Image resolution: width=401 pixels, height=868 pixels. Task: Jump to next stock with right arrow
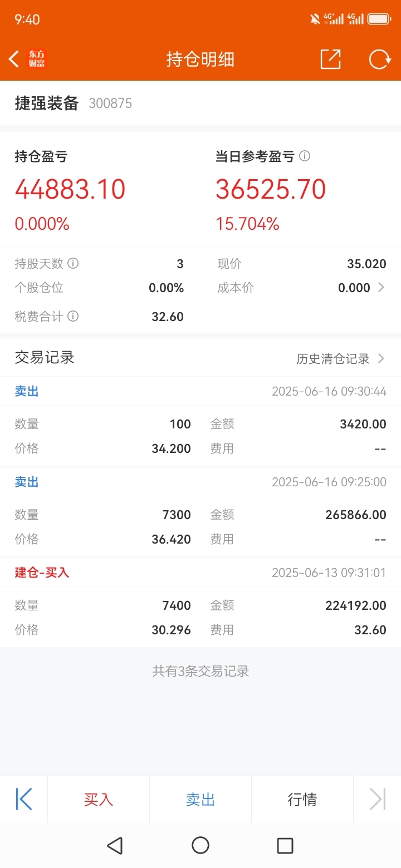tap(378, 800)
